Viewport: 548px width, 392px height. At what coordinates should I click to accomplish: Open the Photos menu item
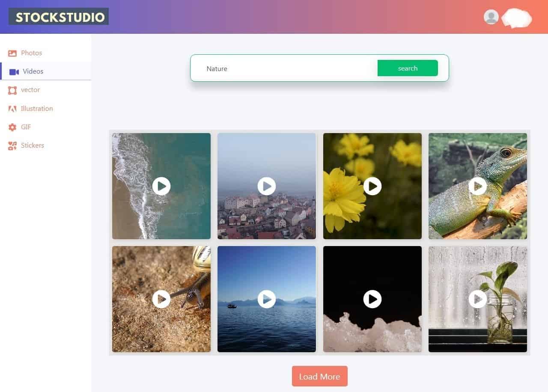tap(32, 53)
